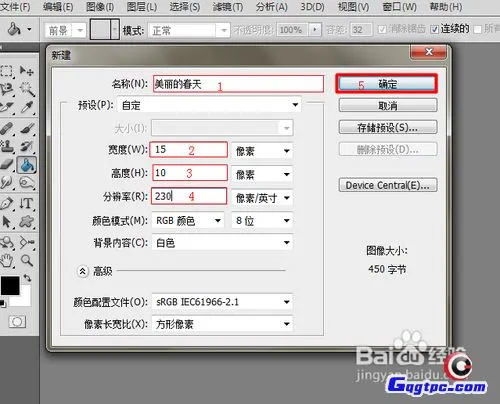Click the 删除预设(D)... button
Viewport: 500px width, 404px height.
pos(388,149)
